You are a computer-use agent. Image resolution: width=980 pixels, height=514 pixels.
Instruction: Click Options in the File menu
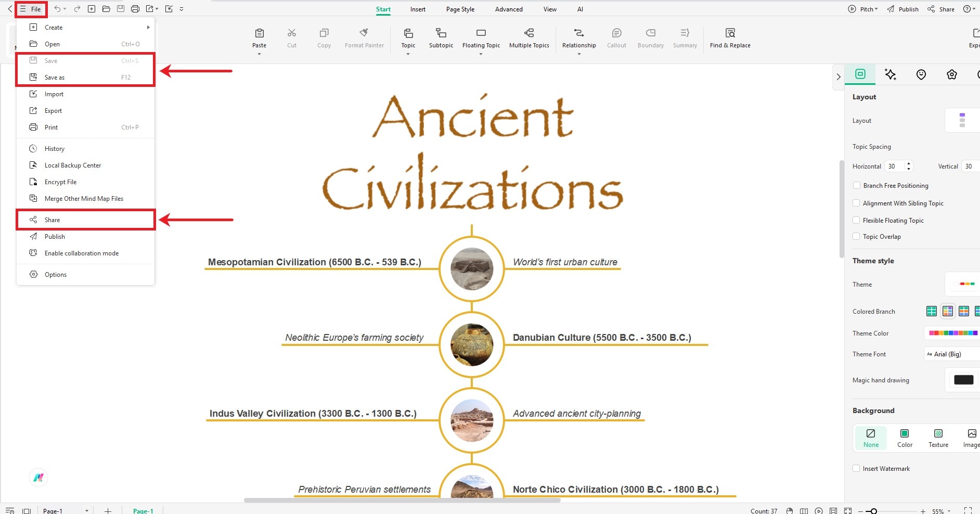[86, 274]
